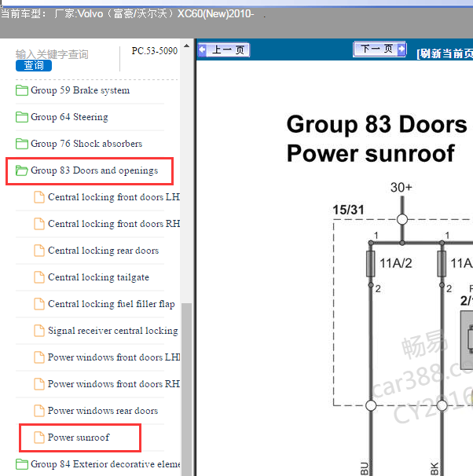Image resolution: width=473 pixels, height=476 pixels.
Task: Go to next page with 下一页 button
Action: pyautogui.click(x=379, y=49)
